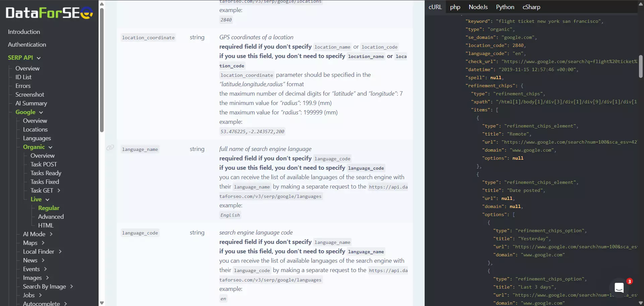Click the sidebar scroll-up arrow
The image size is (644, 306).
coord(102,3)
